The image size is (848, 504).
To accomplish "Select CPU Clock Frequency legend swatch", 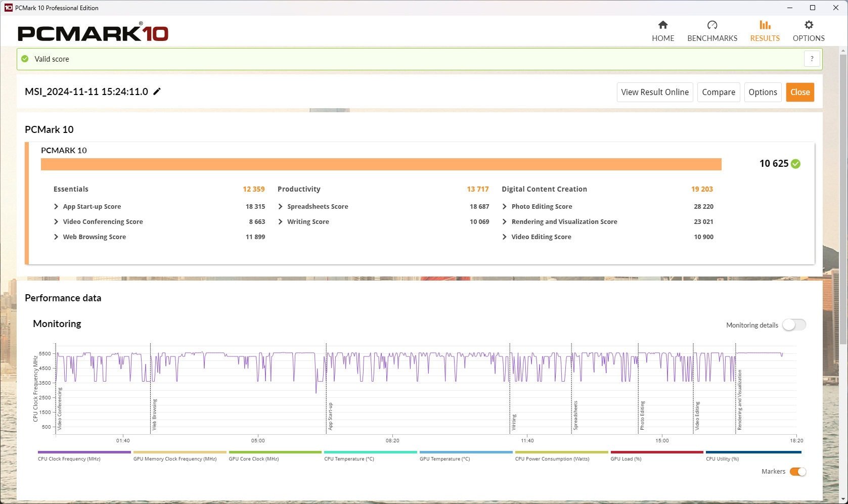I will (84, 452).
